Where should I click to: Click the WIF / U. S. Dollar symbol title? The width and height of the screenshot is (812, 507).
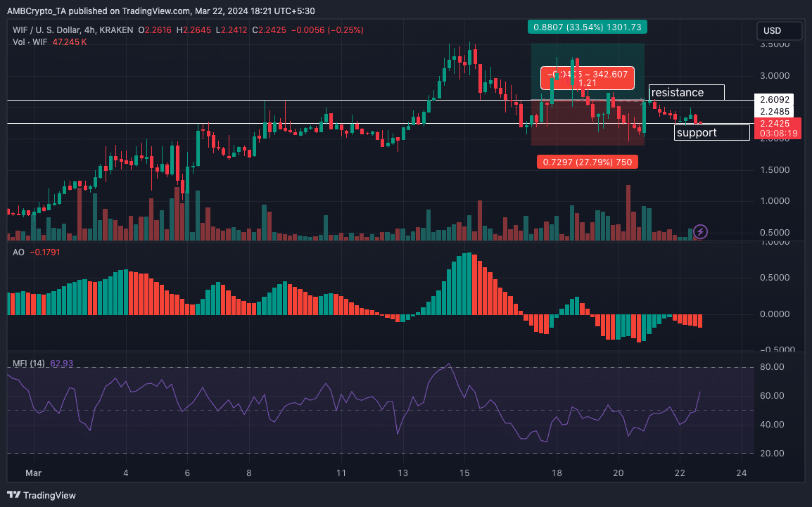coord(72,30)
